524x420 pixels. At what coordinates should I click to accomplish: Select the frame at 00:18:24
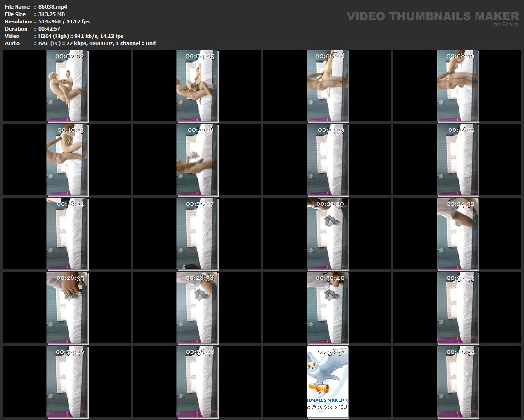click(67, 233)
